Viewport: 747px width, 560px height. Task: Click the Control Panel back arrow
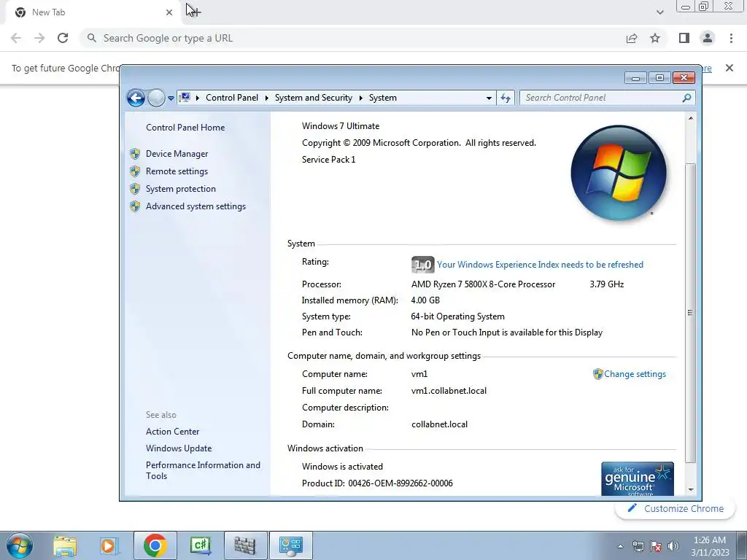pos(136,98)
